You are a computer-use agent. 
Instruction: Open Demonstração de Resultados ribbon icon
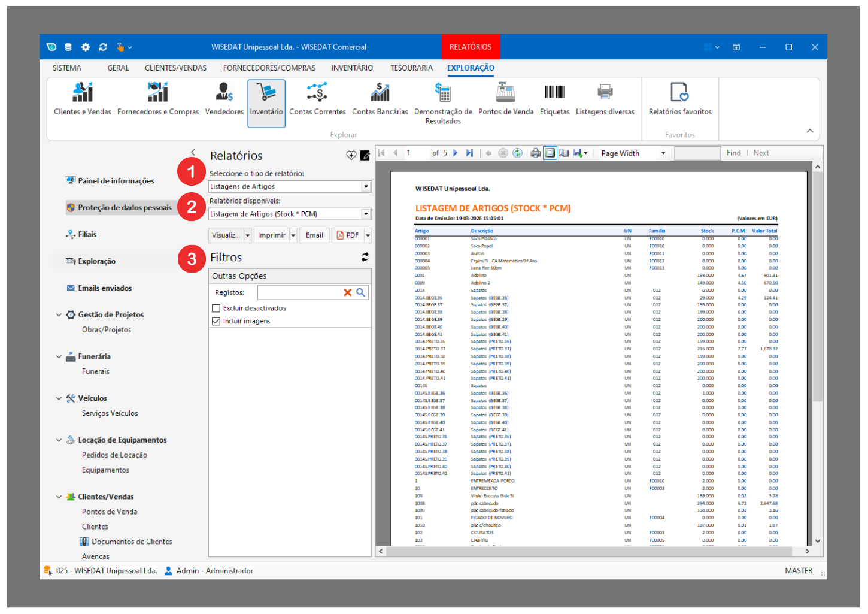coord(443,93)
